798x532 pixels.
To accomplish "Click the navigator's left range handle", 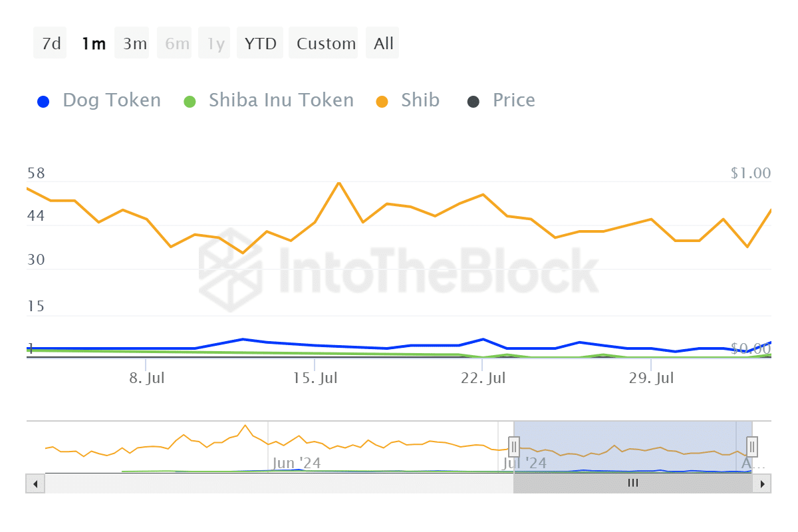I will click(x=514, y=446).
